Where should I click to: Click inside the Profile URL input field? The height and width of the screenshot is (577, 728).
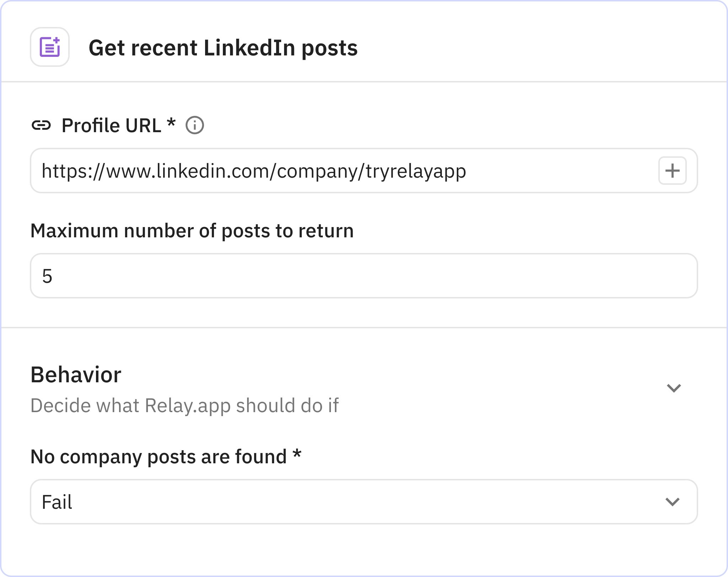click(x=533, y=171)
